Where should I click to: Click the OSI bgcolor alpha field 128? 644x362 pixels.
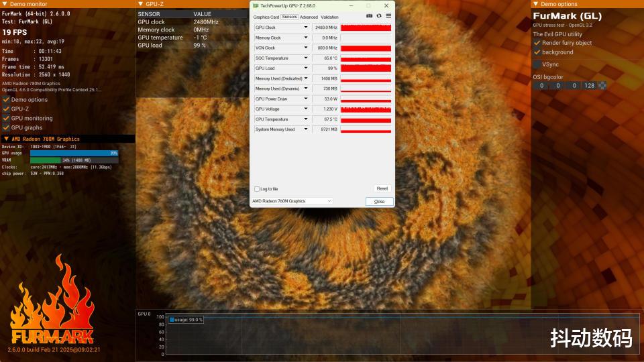pos(590,85)
